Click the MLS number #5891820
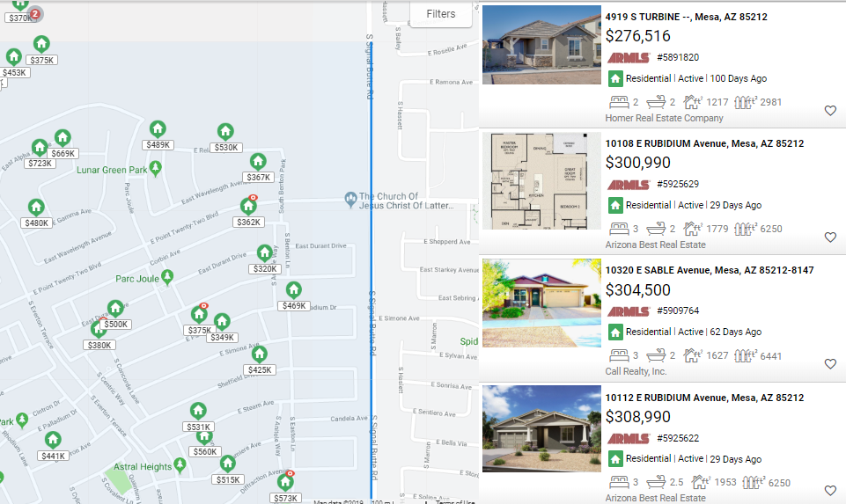Screen dimensions: 846x504 coord(678,57)
